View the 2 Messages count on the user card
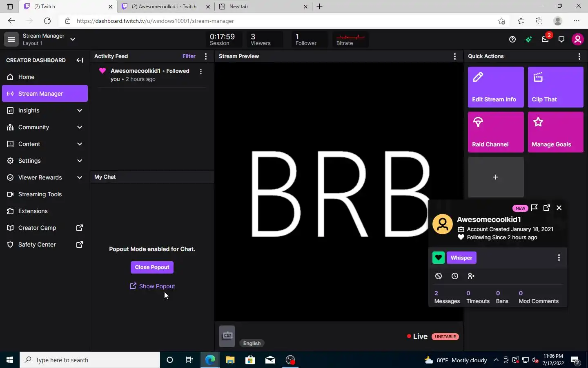588x368 pixels. coord(447,297)
